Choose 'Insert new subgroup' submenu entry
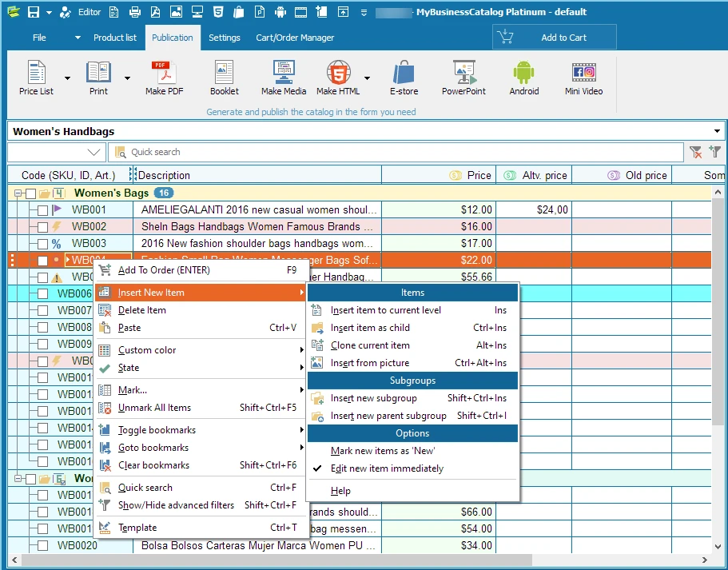This screenshot has width=728, height=570. (413, 398)
